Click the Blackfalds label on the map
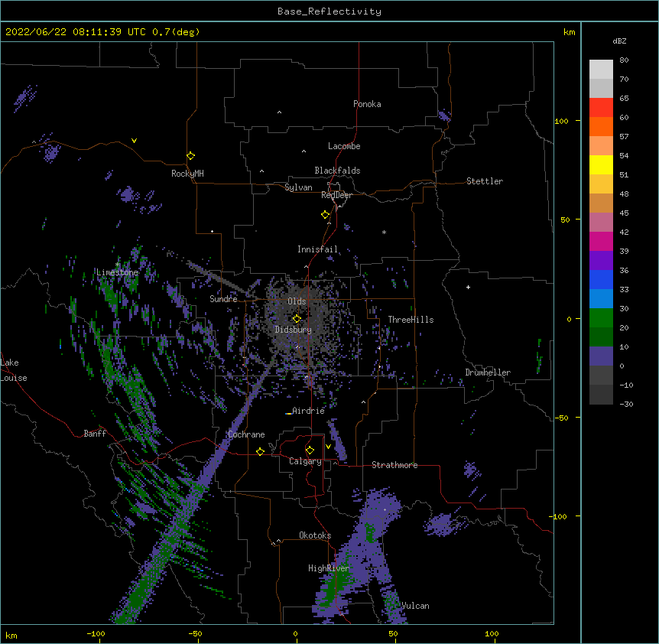This screenshot has height=644, width=659. tap(337, 171)
